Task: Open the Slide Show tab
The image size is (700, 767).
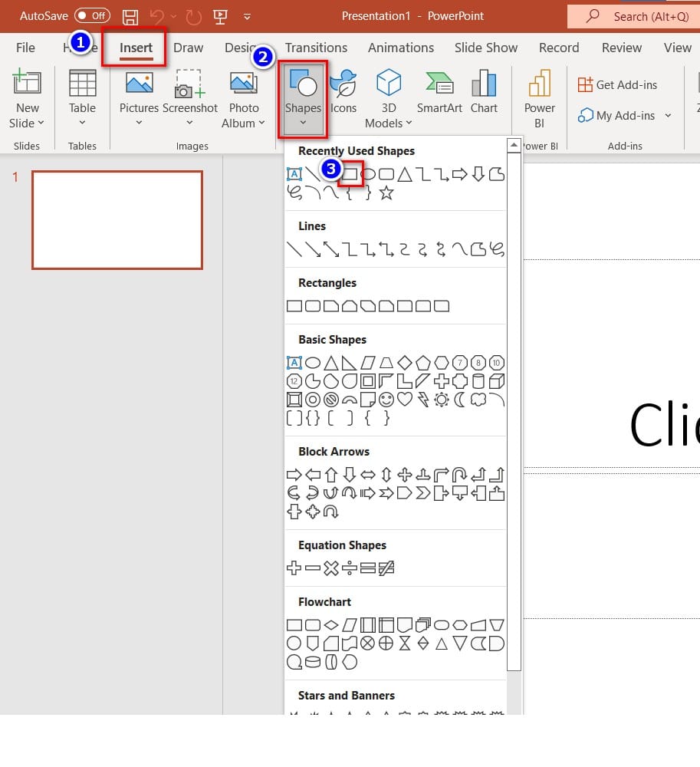Action: point(486,48)
